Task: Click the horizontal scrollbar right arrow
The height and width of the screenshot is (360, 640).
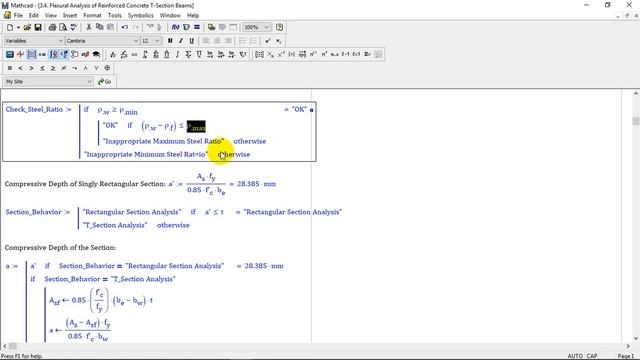Action: 628,347
